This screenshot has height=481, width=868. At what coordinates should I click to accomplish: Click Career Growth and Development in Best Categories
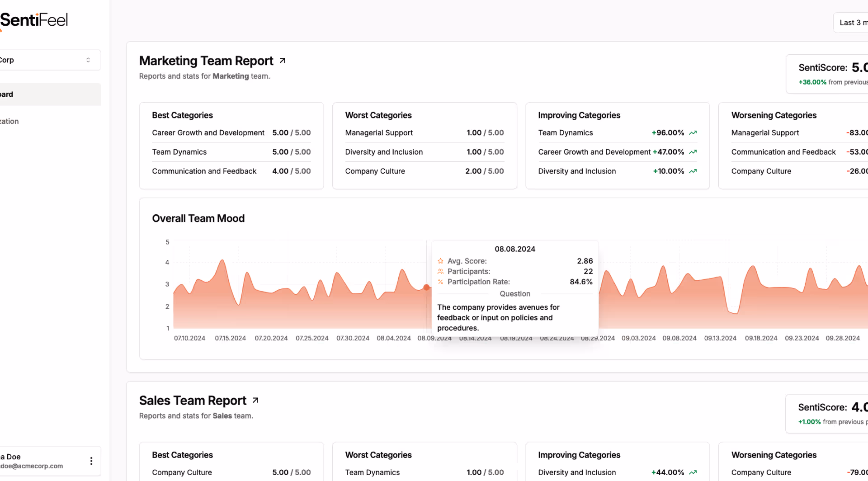208,133
